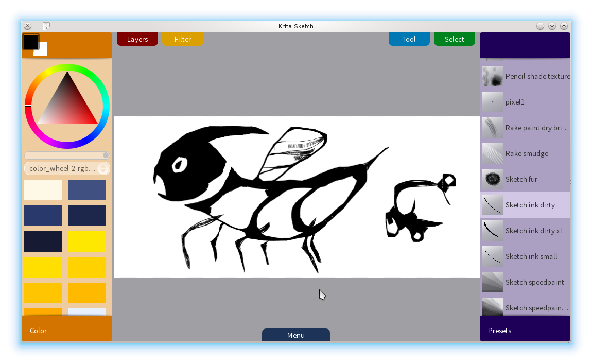
Task: Pick the Rake smudge brush
Action: click(526, 153)
